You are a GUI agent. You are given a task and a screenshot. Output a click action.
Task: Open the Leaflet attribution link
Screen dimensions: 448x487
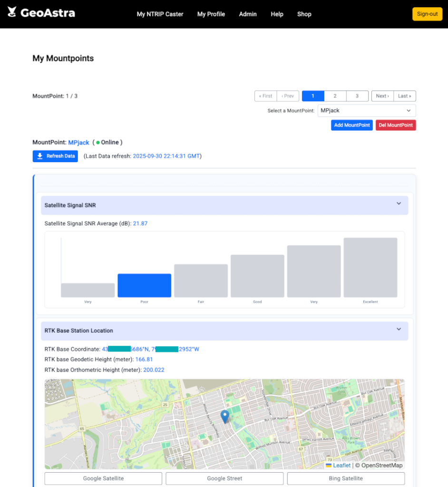341,466
